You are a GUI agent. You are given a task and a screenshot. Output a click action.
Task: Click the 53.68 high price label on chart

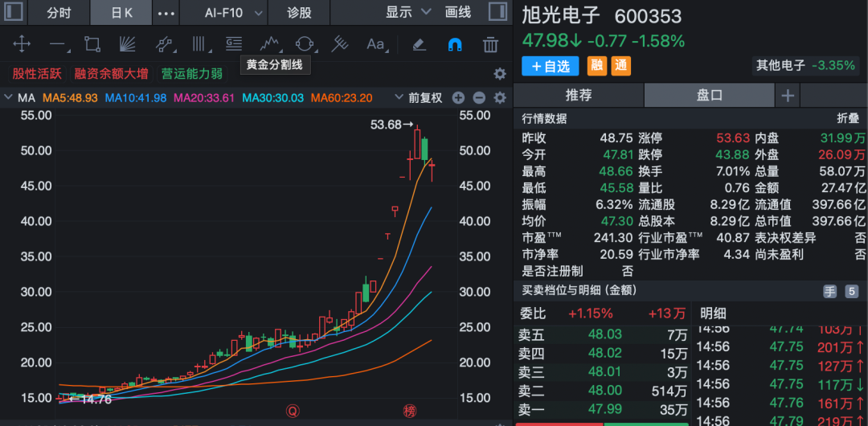click(x=385, y=125)
